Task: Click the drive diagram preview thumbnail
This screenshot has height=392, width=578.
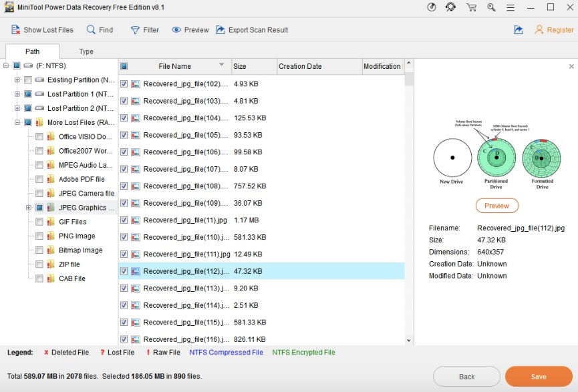Action: pos(496,154)
